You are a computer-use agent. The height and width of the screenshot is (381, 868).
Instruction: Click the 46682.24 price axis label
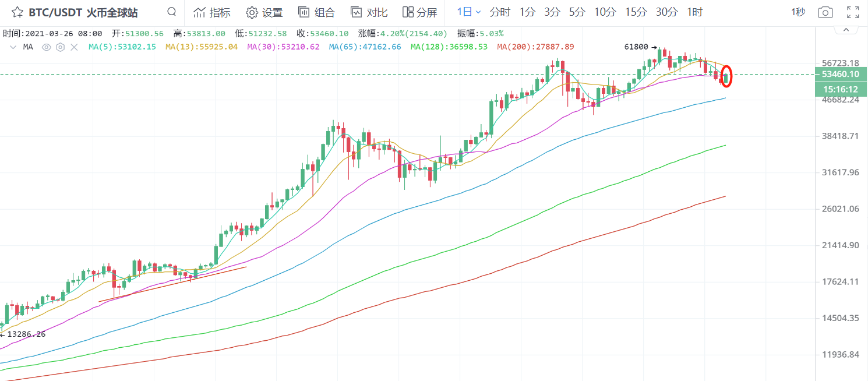point(839,100)
